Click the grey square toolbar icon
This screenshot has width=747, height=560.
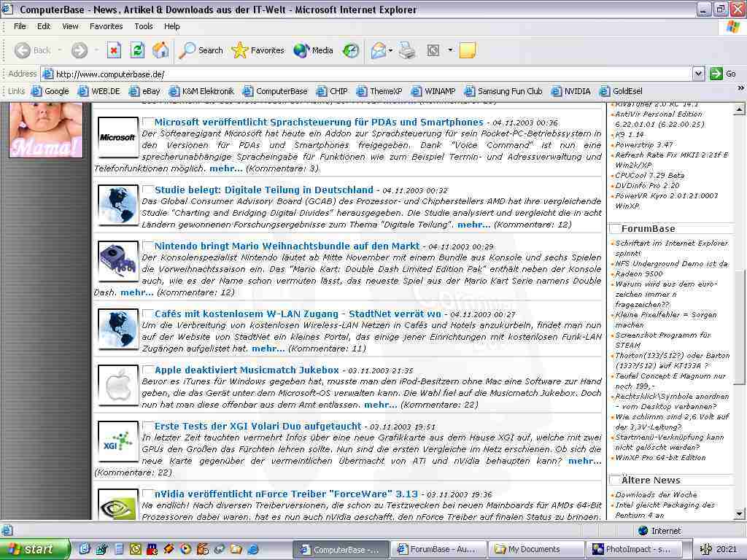(x=433, y=50)
